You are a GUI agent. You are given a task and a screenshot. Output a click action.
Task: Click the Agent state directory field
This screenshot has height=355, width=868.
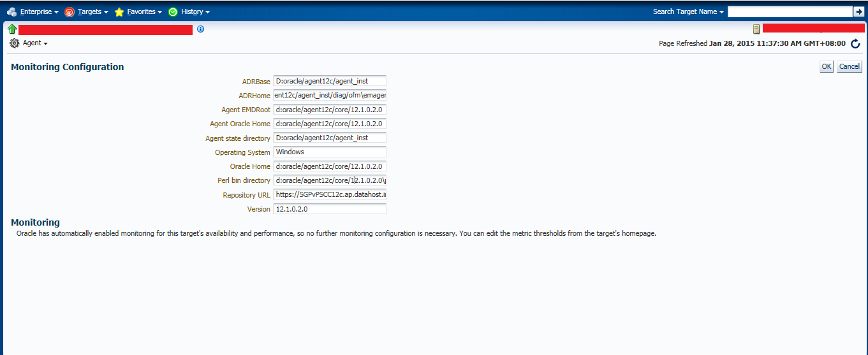(x=330, y=138)
